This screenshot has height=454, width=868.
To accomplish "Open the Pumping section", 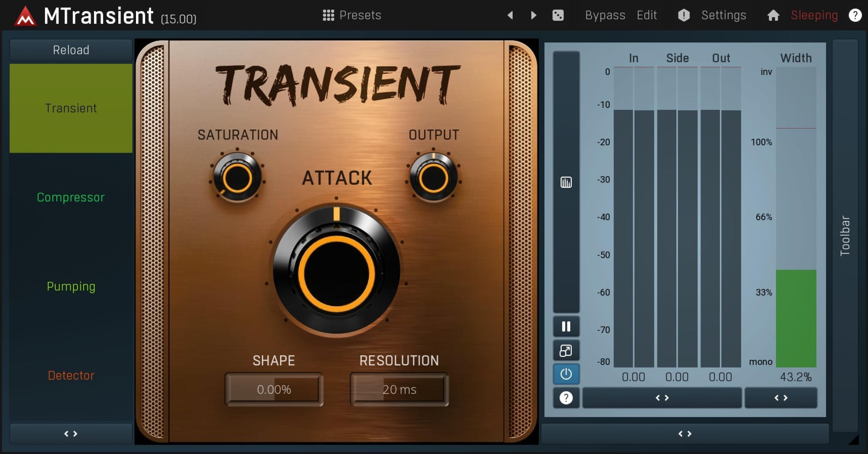I will coord(71,286).
